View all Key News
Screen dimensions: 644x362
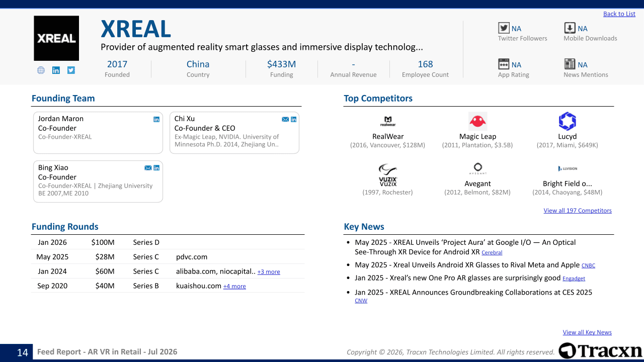click(x=587, y=332)
